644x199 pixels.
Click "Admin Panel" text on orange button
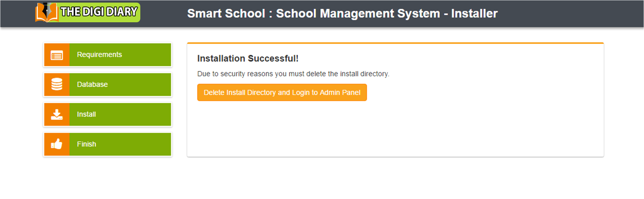point(340,93)
